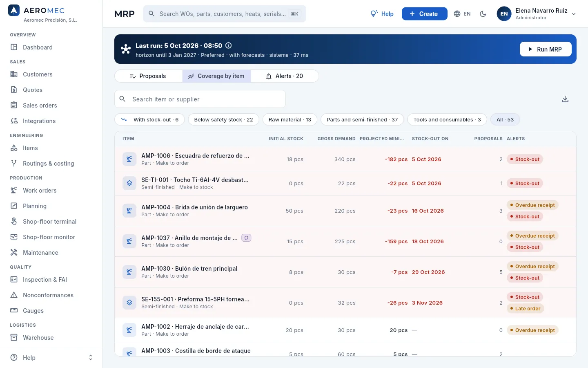
Task: Filter by Raw material · 13
Action: [x=290, y=119]
